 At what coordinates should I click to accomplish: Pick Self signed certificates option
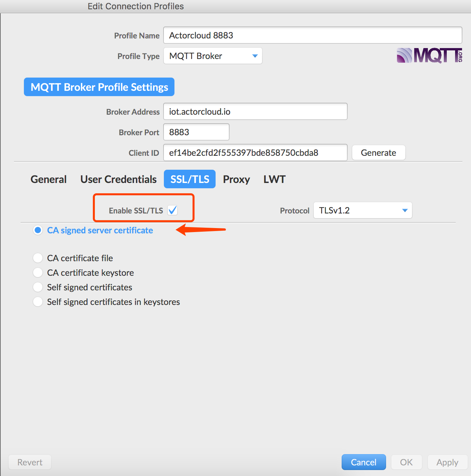[x=38, y=287]
